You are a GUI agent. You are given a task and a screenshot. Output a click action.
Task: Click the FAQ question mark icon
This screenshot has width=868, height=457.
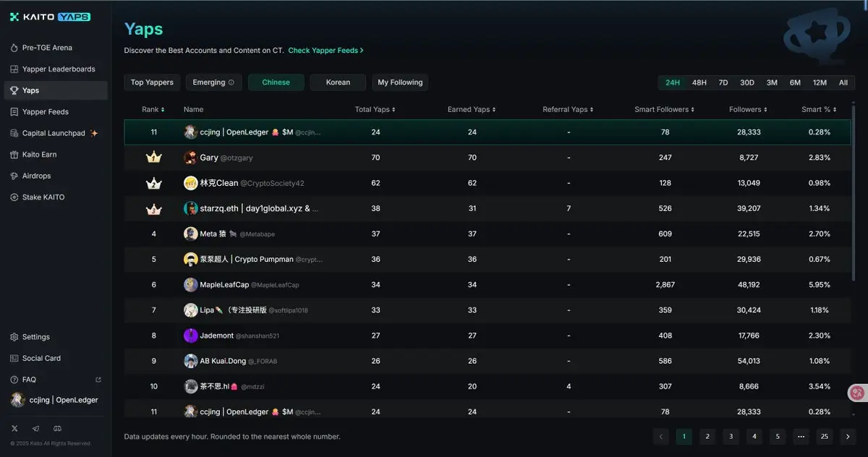14,380
